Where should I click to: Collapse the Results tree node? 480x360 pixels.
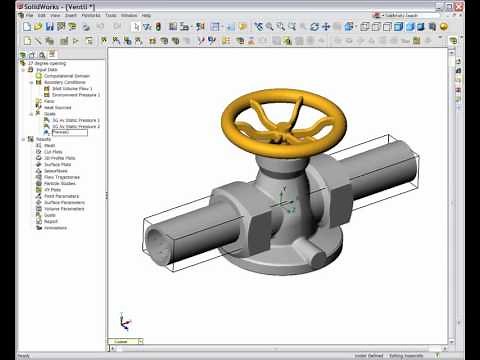(23, 139)
